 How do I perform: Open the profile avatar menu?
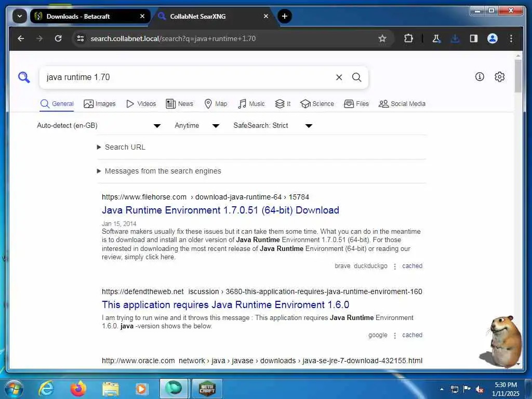tap(493, 38)
